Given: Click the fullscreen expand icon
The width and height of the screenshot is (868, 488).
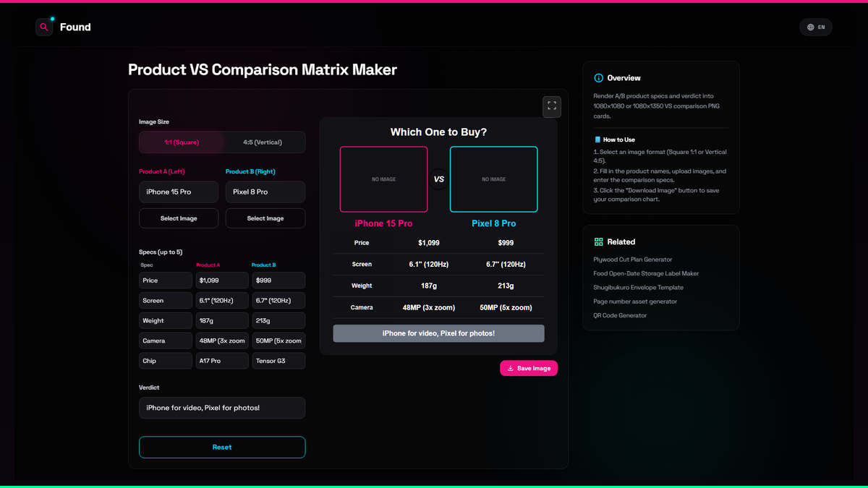Looking at the screenshot, I should (x=552, y=106).
